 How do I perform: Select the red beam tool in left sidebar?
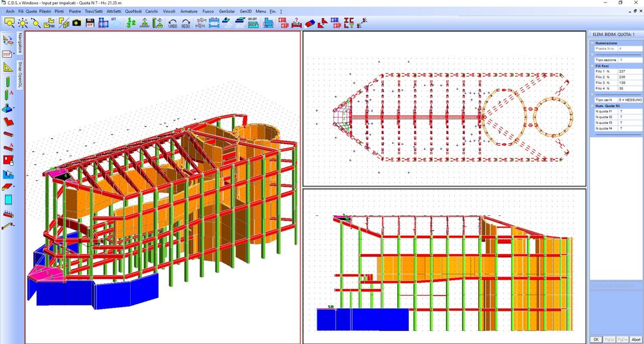pos(8,133)
